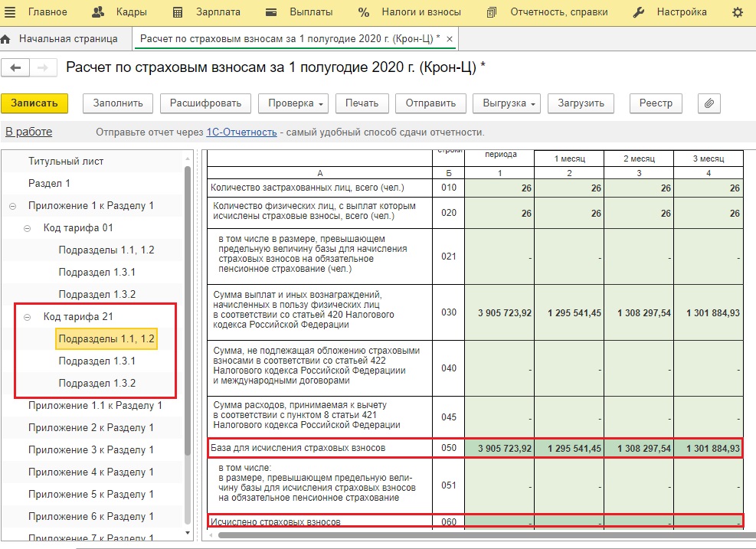Select Подраздел 1.3.2 under Код тарифа 21

[x=97, y=383]
